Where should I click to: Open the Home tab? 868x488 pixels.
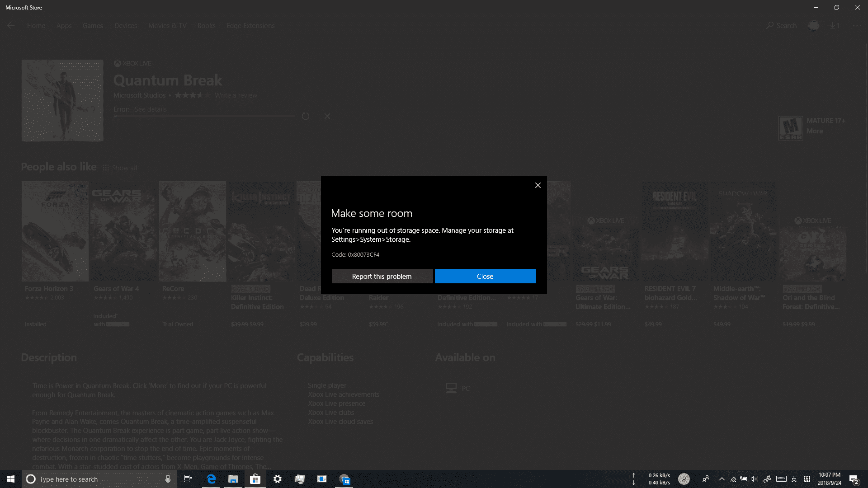[x=36, y=26]
